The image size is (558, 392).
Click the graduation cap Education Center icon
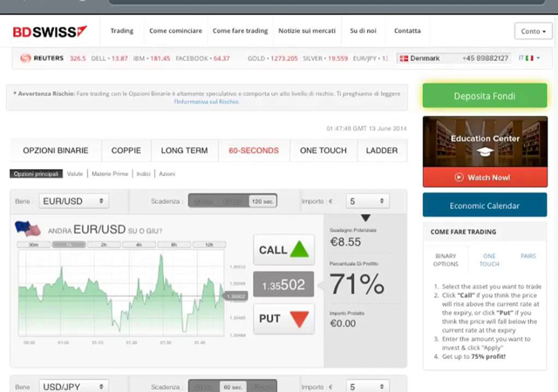tap(485, 152)
